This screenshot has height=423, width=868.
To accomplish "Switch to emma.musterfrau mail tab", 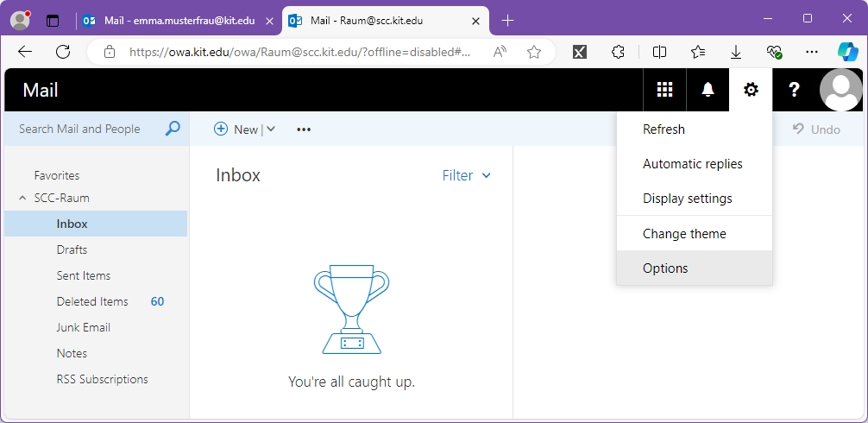I will [177, 20].
